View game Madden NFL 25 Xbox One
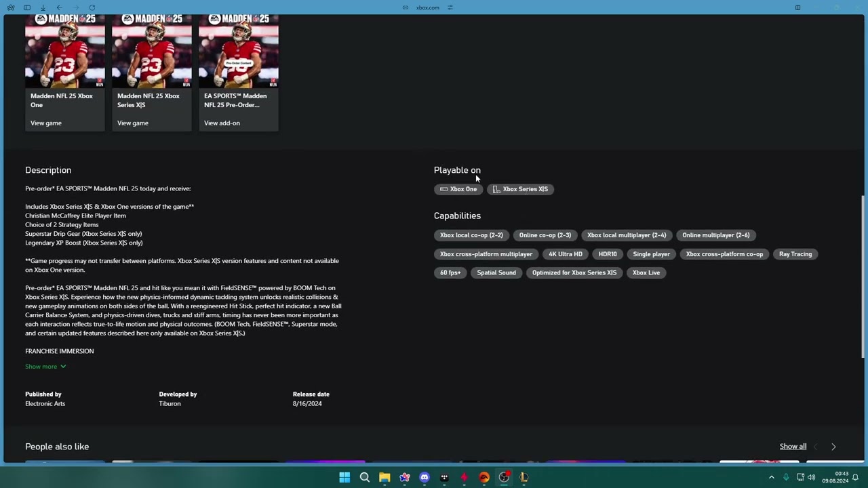The image size is (868, 488). [46, 123]
